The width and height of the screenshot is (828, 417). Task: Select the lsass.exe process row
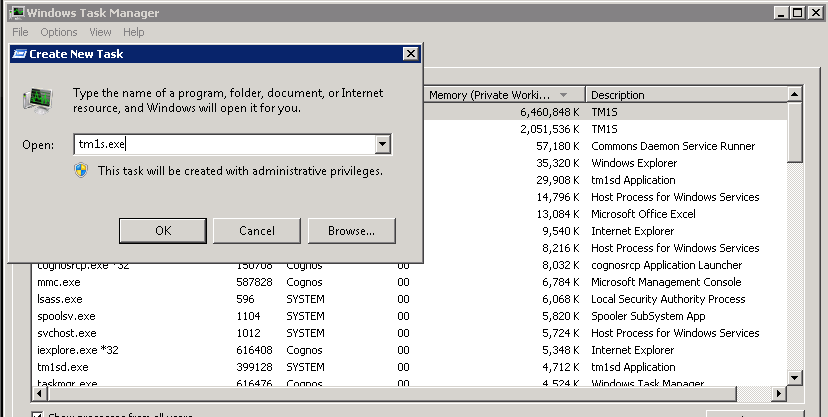coord(409,299)
